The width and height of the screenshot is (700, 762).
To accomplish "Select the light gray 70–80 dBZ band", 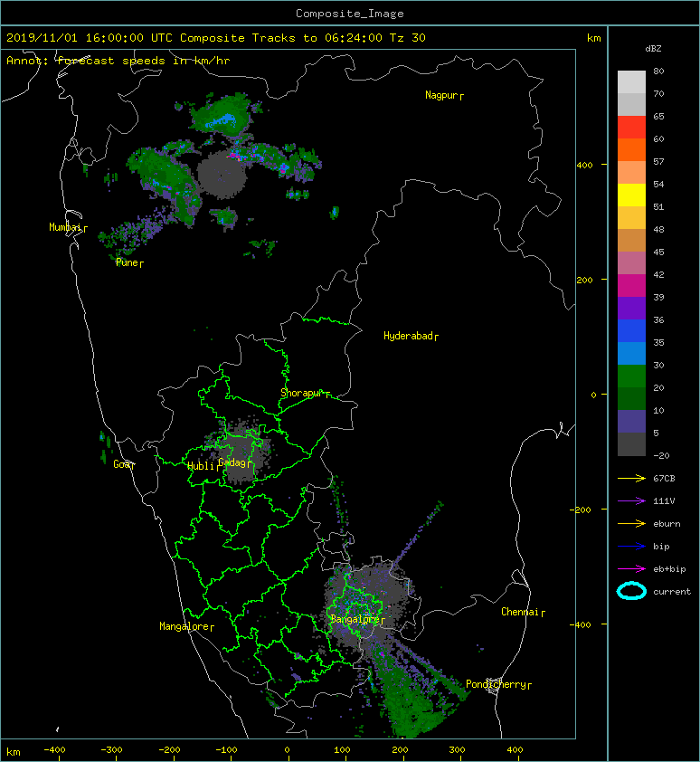I will [631, 82].
